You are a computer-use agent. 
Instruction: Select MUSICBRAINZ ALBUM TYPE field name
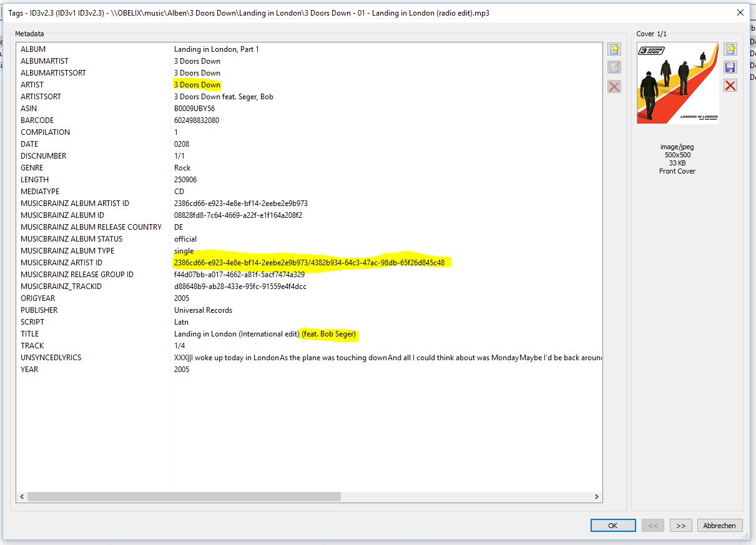[67, 251]
